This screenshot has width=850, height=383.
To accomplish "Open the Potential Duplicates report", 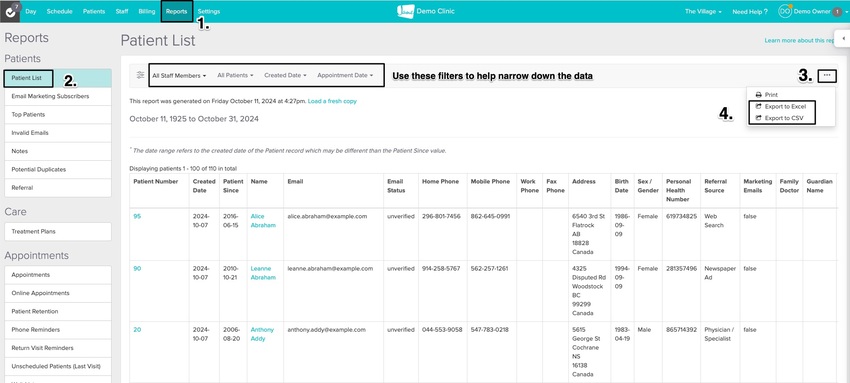I will click(x=57, y=170).
